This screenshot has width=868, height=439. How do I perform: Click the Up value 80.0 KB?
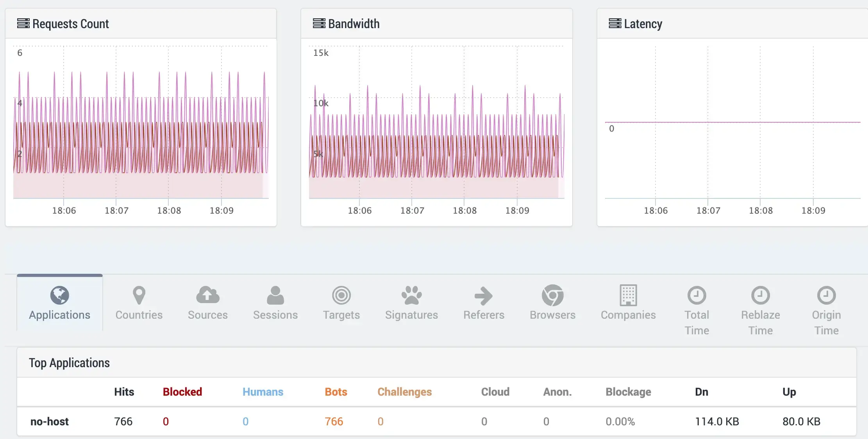pyautogui.click(x=801, y=421)
